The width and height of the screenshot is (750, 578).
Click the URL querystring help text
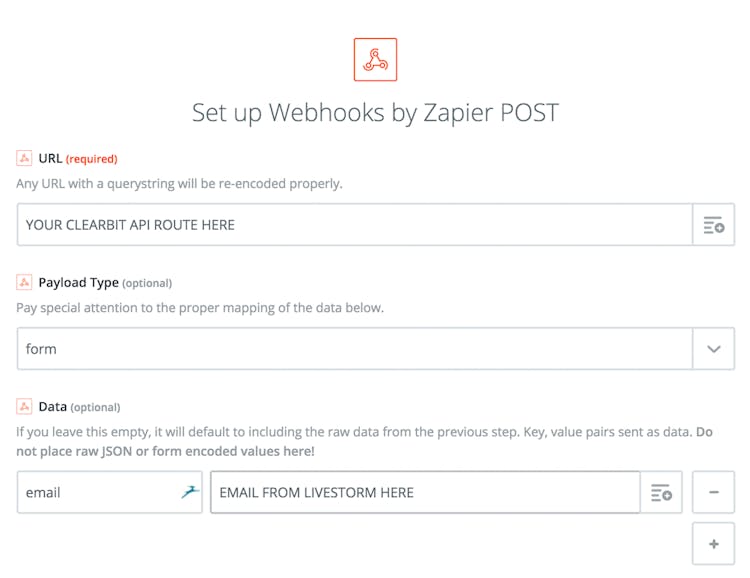[x=179, y=183]
